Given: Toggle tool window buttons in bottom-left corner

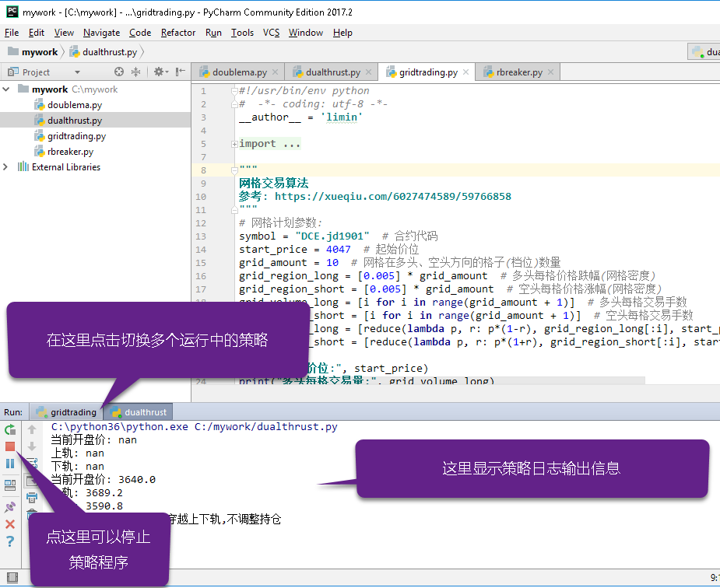Looking at the screenshot, I should tap(12, 577).
